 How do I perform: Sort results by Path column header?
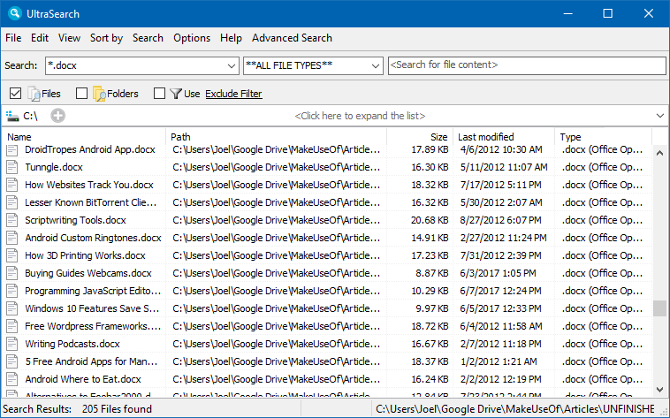(276, 137)
